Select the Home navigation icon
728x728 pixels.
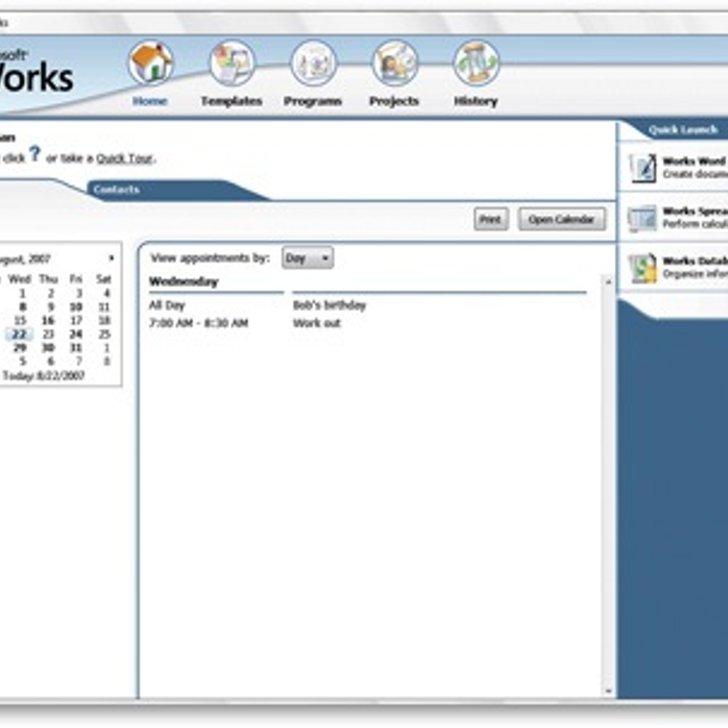point(152,64)
